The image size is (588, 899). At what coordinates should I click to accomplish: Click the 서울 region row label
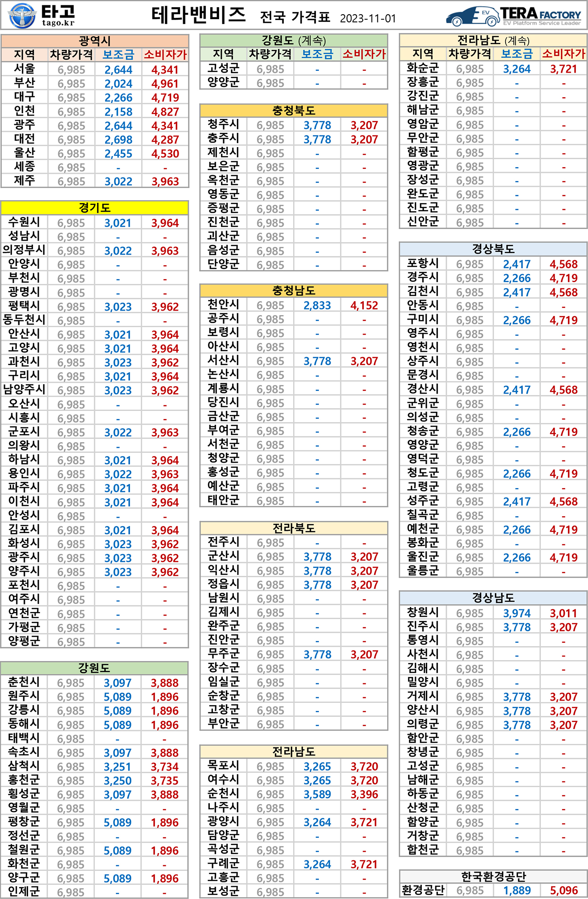pos(24,69)
